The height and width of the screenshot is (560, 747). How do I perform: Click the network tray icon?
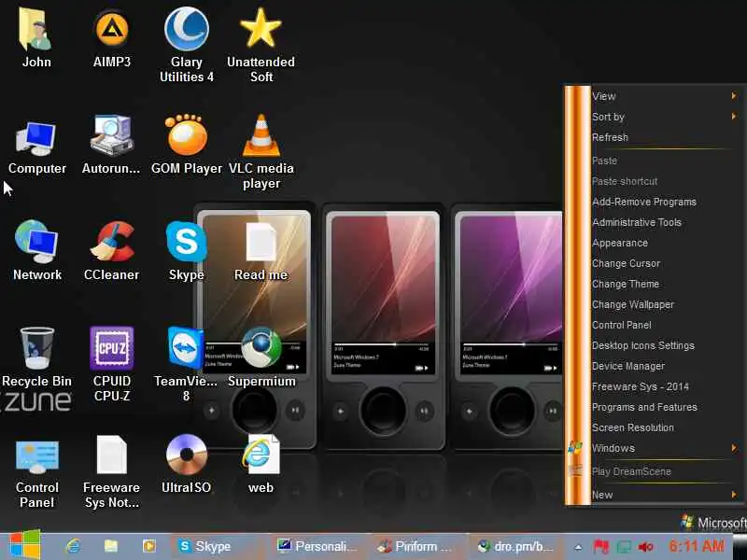[x=624, y=547]
